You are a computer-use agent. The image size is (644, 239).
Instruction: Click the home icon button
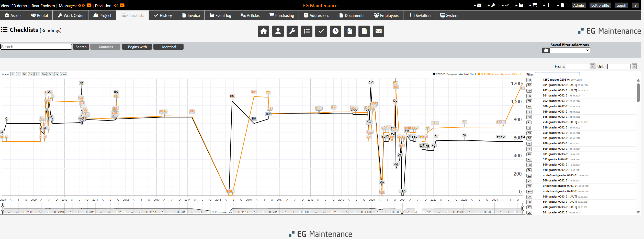(263, 31)
